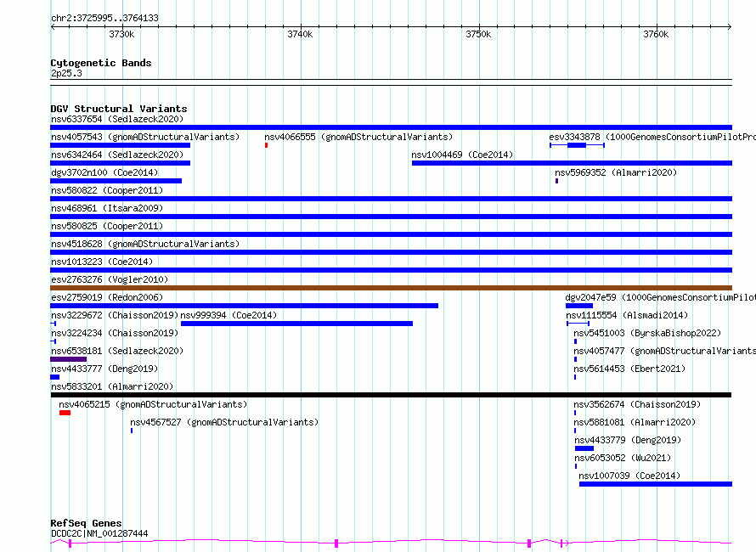Click the 2p25.3 cytogenetic band label
Image resolution: width=756 pixels, height=552 pixels.
pos(66,73)
